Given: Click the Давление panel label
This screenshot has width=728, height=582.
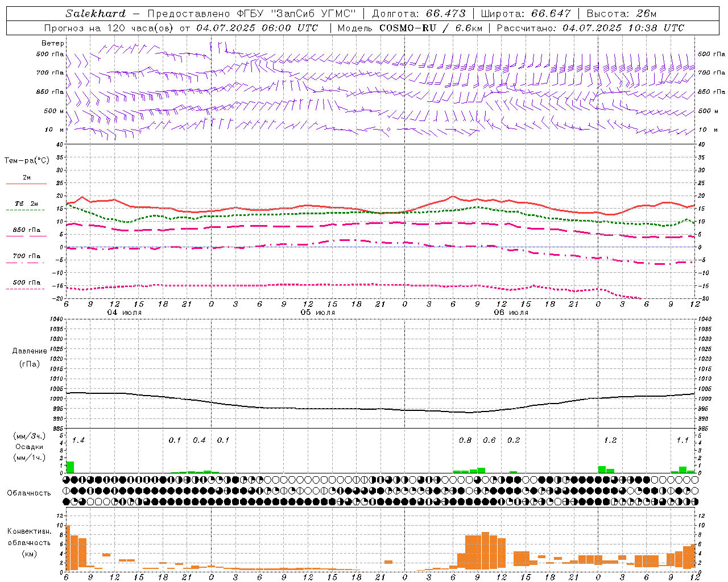Looking at the screenshot, I should tap(30, 351).
